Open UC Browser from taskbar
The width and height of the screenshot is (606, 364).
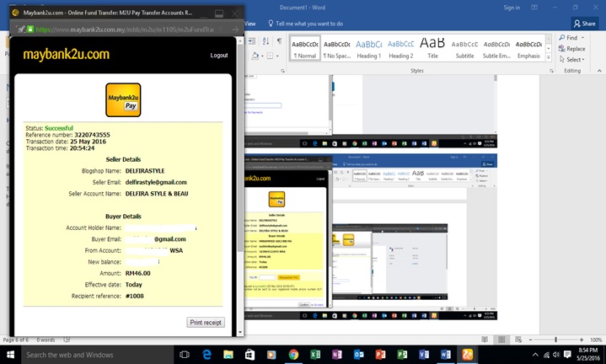(x=467, y=355)
